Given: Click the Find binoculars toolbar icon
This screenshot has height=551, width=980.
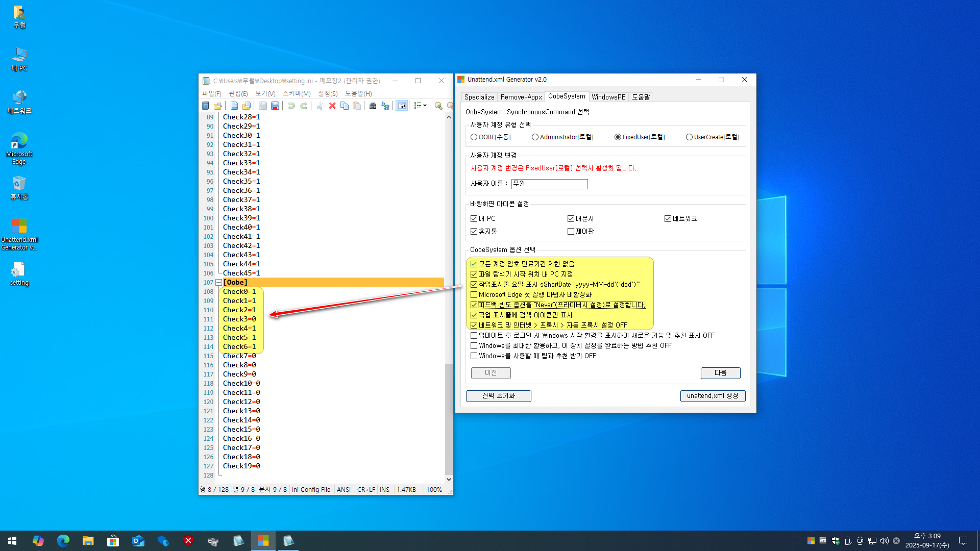Looking at the screenshot, I should click(x=373, y=106).
